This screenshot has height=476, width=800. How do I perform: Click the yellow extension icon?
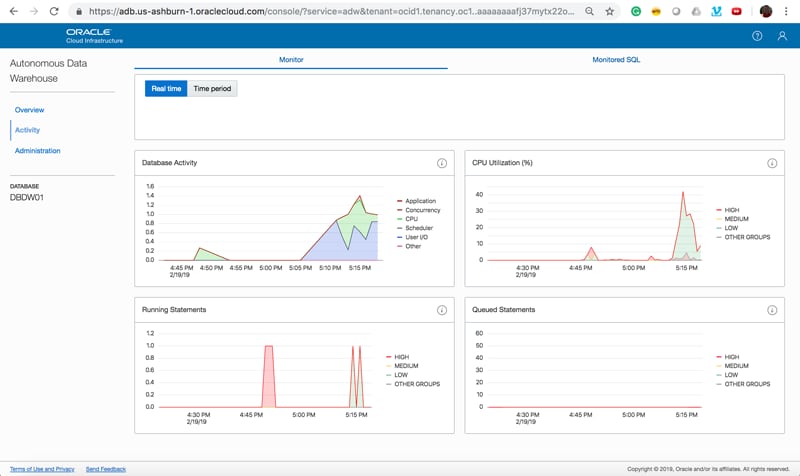point(656,11)
